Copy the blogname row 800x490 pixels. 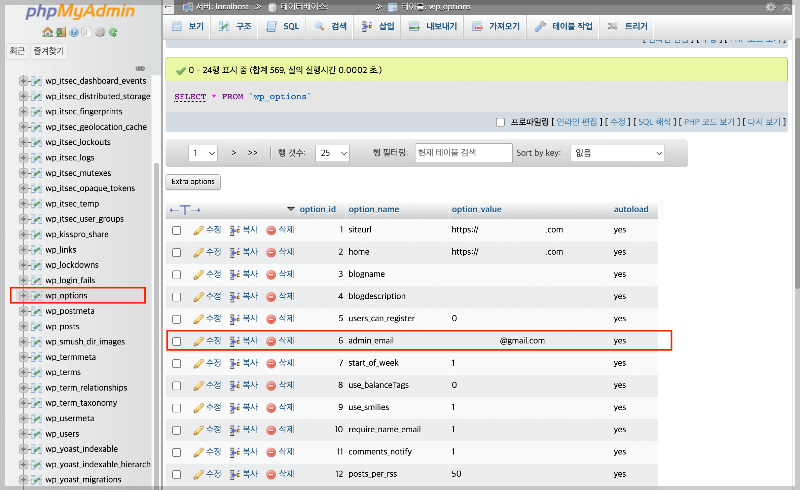click(x=244, y=275)
